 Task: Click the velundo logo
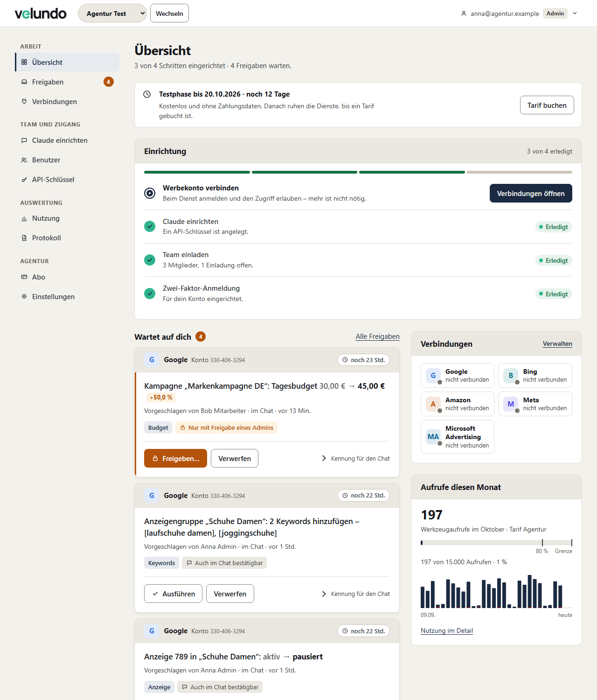(41, 14)
